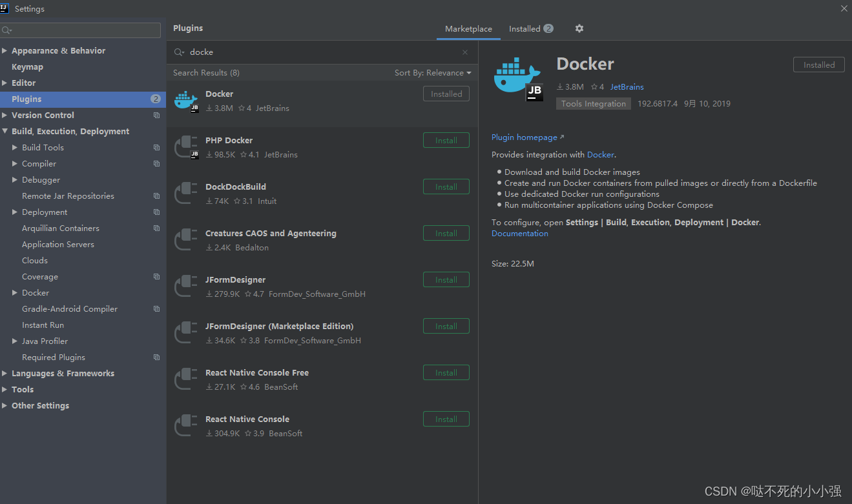Screen dimensions: 852x504
Task: Focus the settings search field
Action: (81, 30)
